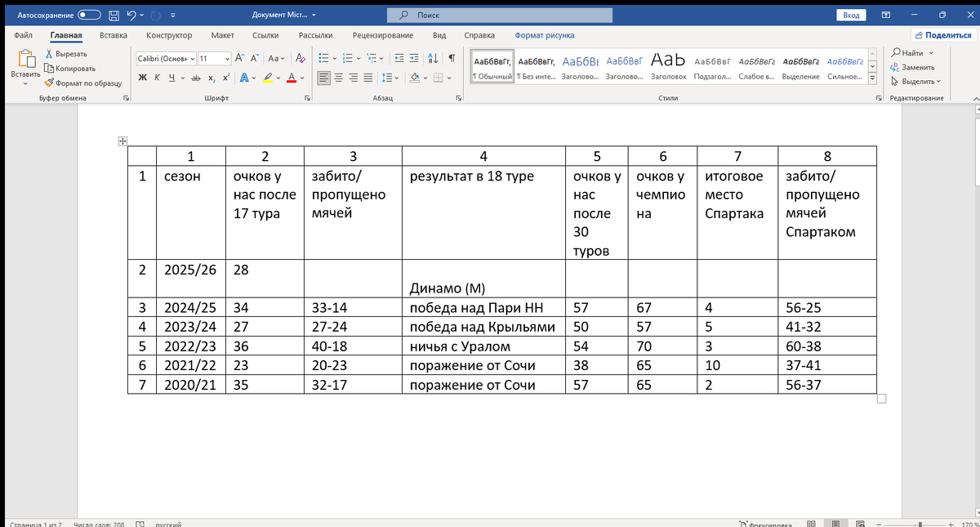This screenshot has height=527, width=980.
Task: Justify paragraph text
Action: click(368, 78)
